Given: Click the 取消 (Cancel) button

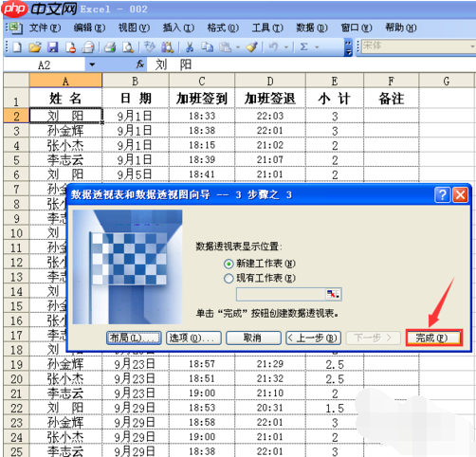Looking at the screenshot, I should [x=253, y=338].
